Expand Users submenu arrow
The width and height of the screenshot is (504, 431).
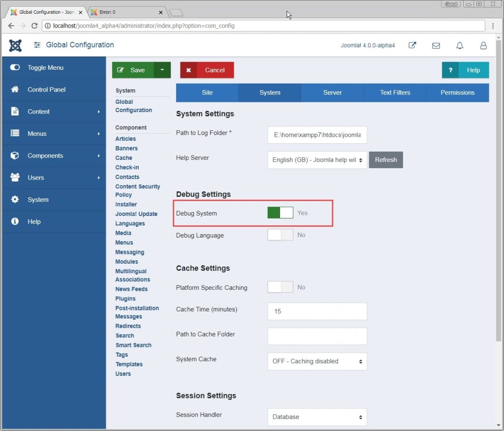(98, 178)
